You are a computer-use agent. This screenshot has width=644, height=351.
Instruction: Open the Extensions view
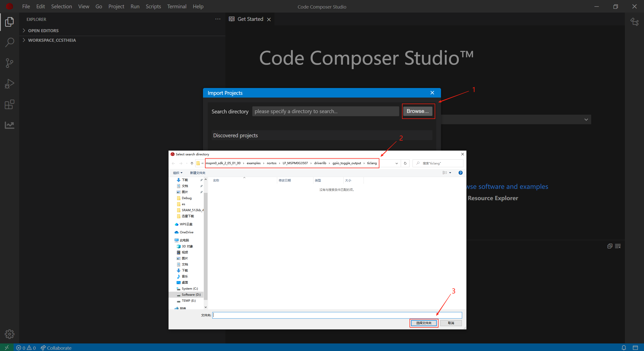(9, 104)
